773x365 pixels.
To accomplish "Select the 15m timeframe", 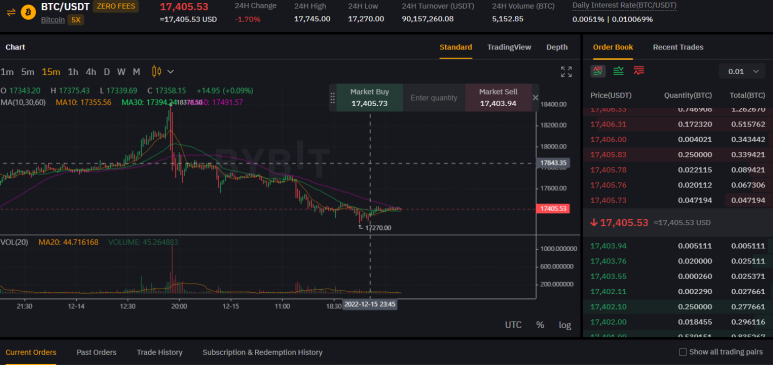I will pyautogui.click(x=51, y=72).
